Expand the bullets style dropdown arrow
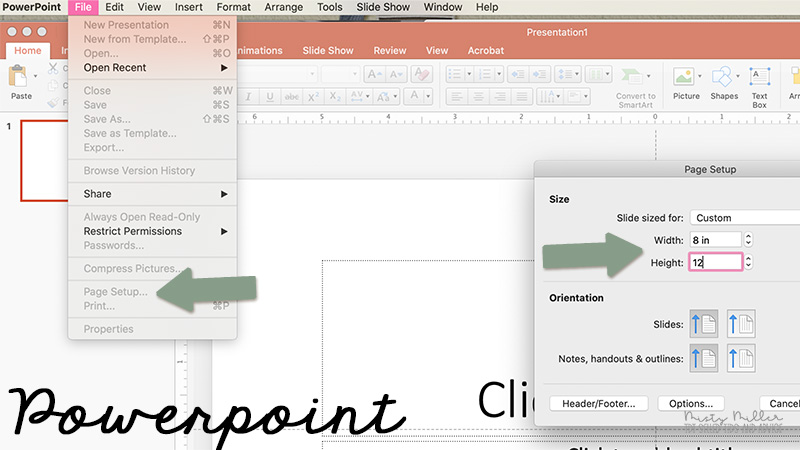This screenshot has height=450, width=800. (x=469, y=74)
